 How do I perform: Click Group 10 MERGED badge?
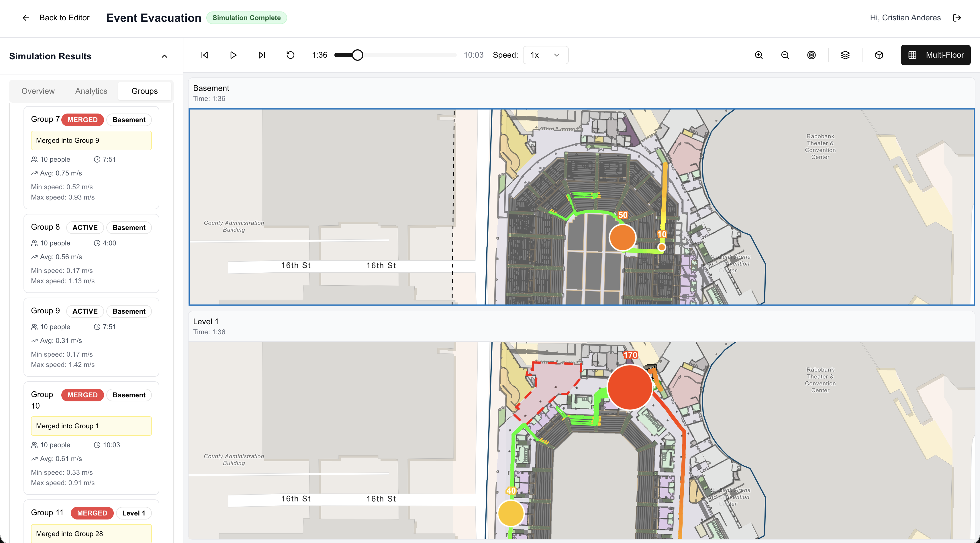(x=83, y=395)
